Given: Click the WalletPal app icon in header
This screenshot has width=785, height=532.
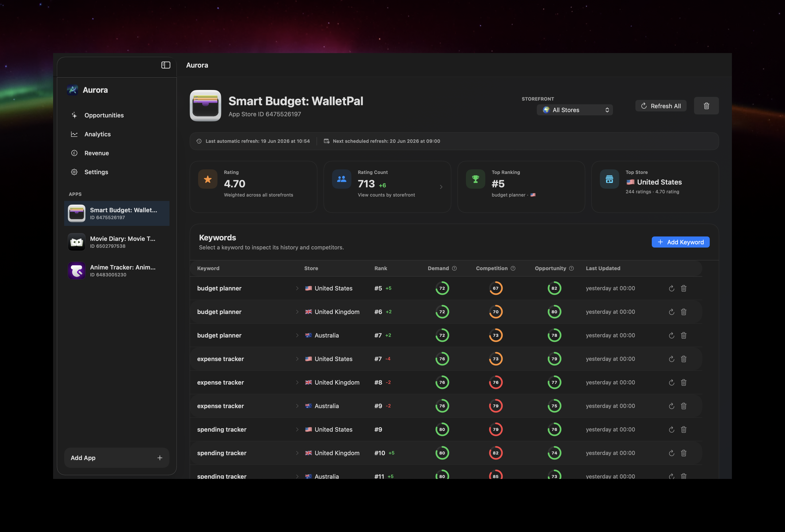Looking at the screenshot, I should [x=205, y=106].
